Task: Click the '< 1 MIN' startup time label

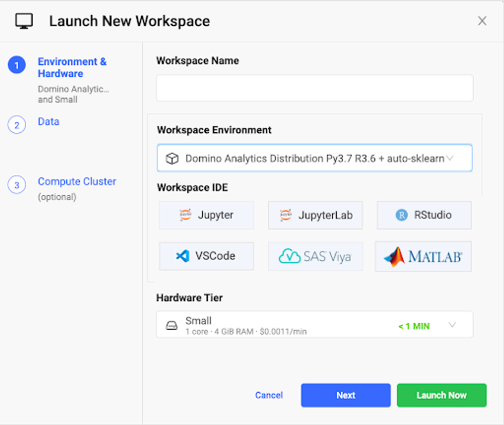Action: point(414,326)
